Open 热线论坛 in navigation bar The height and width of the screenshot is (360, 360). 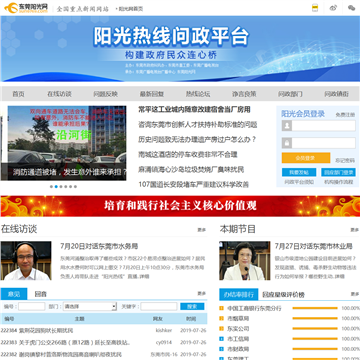tap(198, 94)
